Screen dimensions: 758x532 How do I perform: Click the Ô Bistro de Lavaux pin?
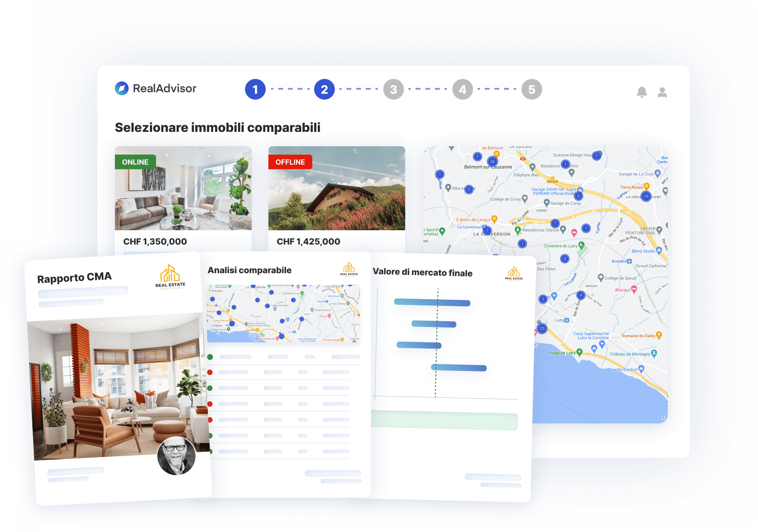494,219
